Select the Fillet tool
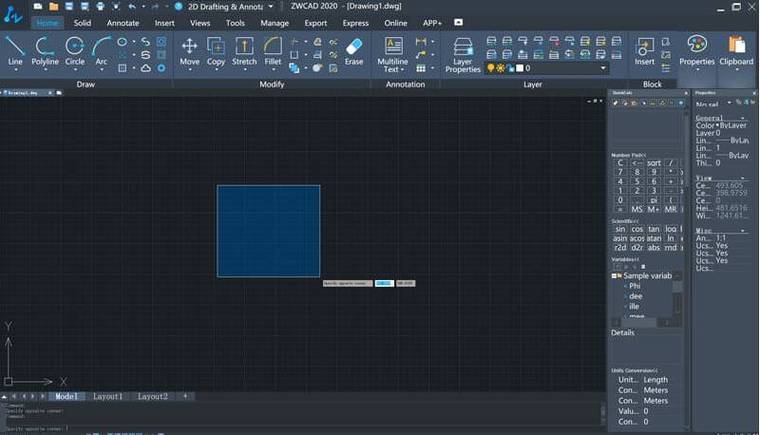Viewport: 760px width, 435px height. coord(272,51)
